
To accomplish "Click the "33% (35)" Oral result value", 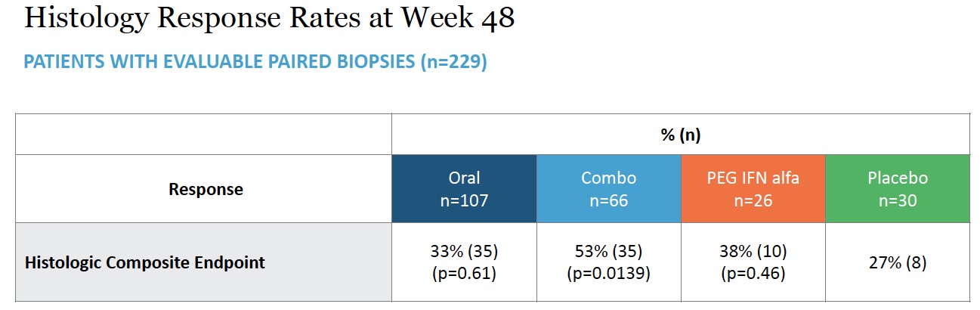I will [x=464, y=253].
